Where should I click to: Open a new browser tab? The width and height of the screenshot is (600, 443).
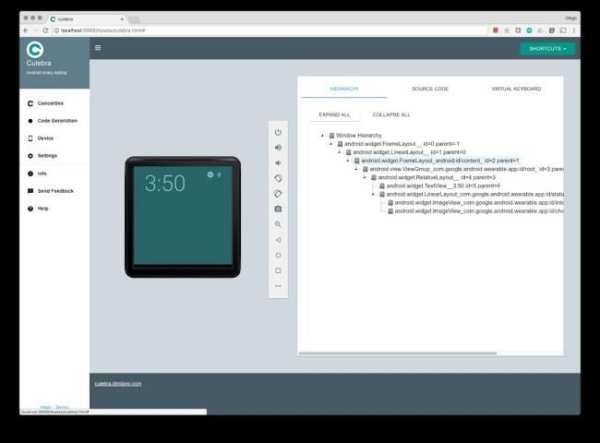(134, 19)
